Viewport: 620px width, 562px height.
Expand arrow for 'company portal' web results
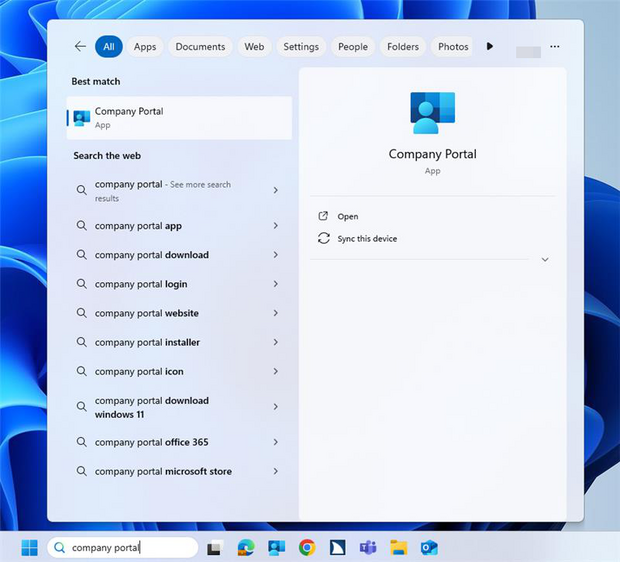tap(276, 190)
